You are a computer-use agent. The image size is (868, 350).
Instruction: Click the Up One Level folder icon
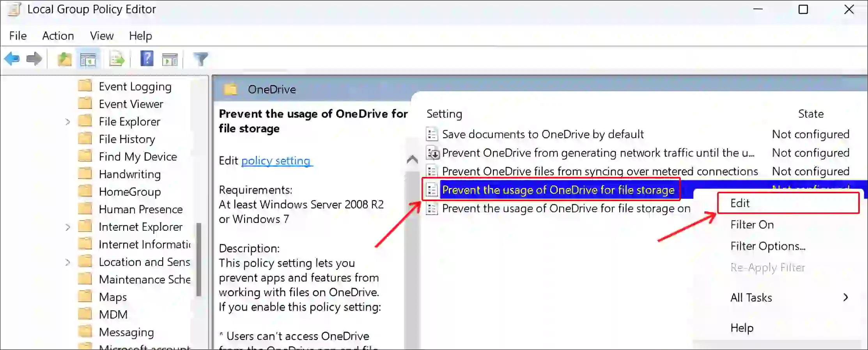point(64,59)
